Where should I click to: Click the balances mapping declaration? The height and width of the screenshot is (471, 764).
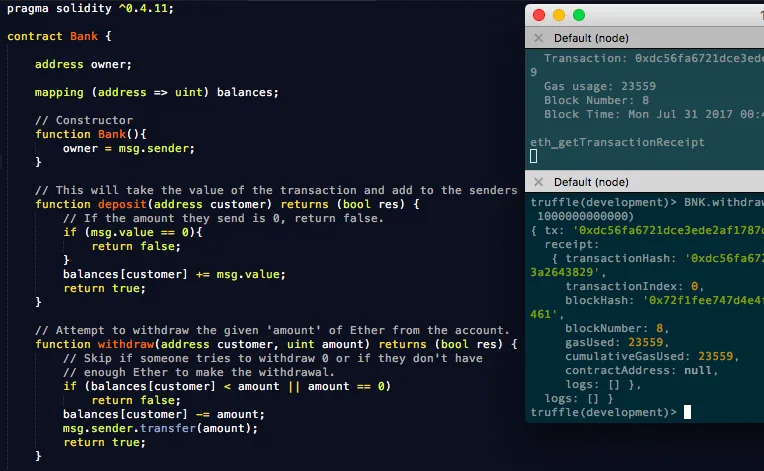(x=156, y=92)
